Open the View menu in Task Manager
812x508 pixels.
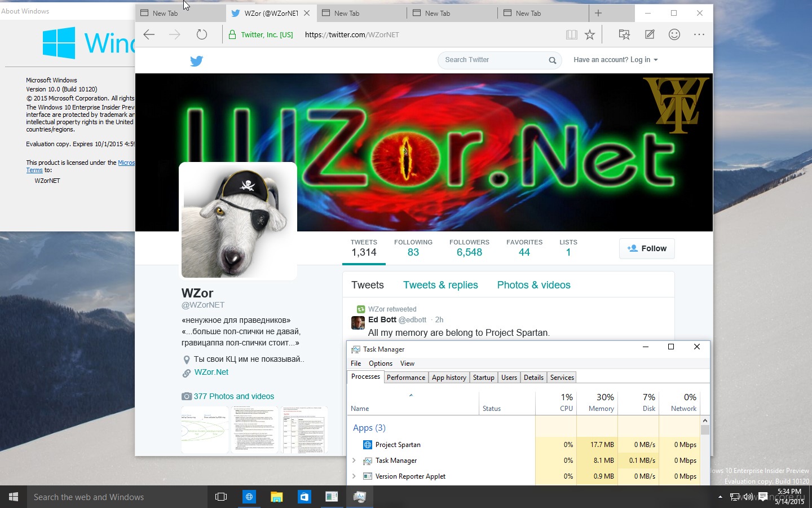pyautogui.click(x=407, y=364)
